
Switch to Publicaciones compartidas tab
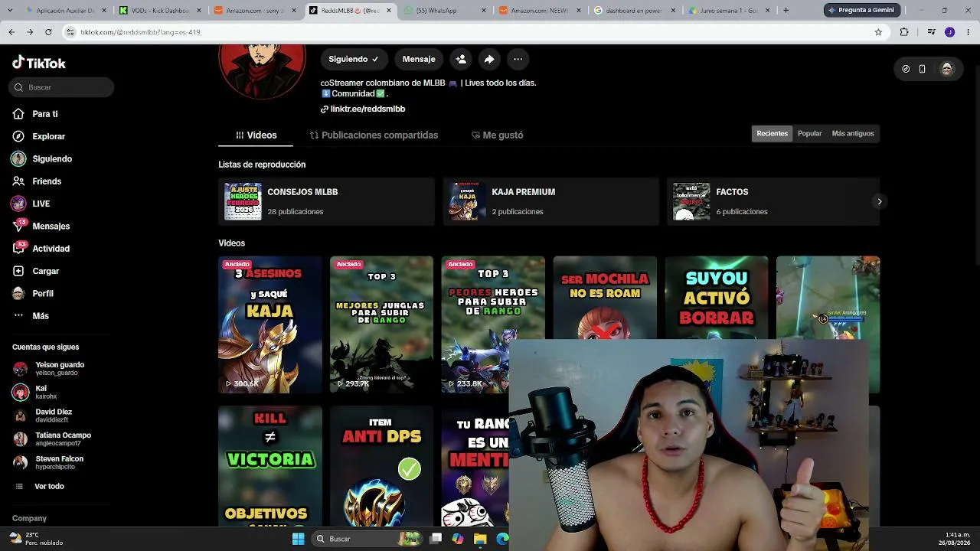(x=374, y=135)
